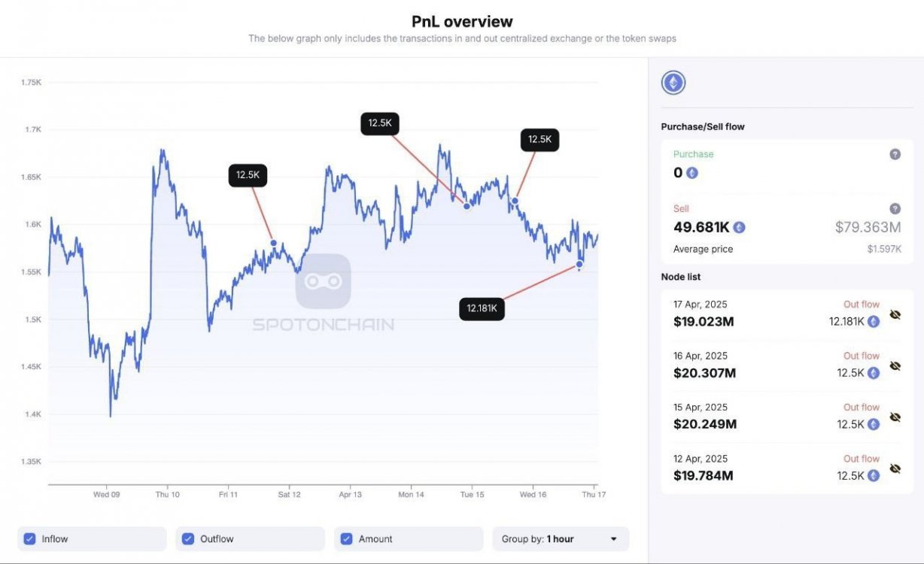Click the ETH icon in the 17 Apr node row
The image size is (924, 564).
coord(873,322)
